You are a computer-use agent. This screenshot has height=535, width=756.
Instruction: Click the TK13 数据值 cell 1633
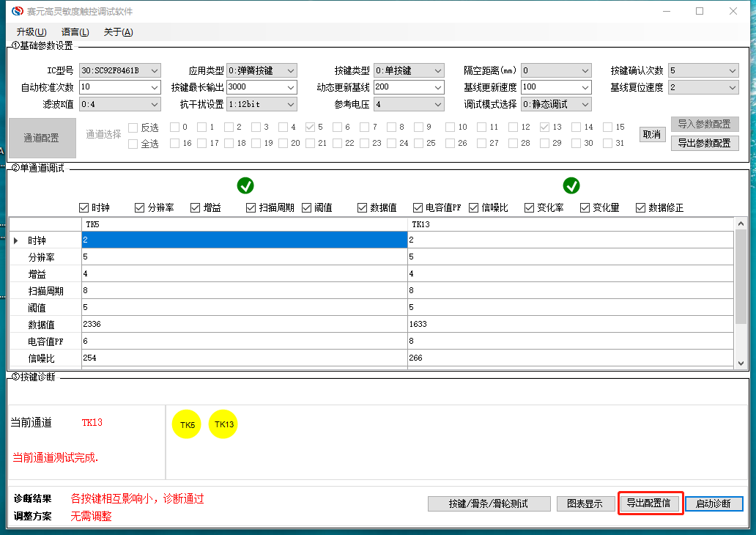(571, 324)
